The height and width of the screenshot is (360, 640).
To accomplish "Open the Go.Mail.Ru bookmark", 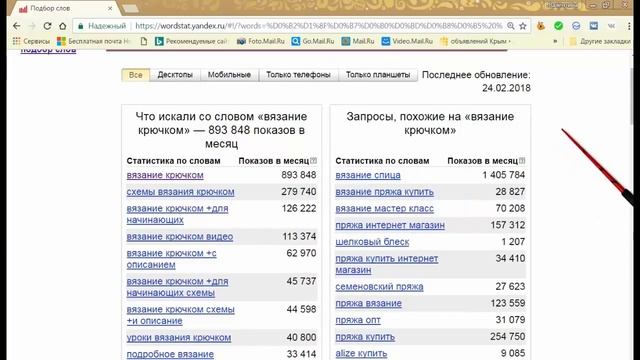I will (x=313, y=41).
